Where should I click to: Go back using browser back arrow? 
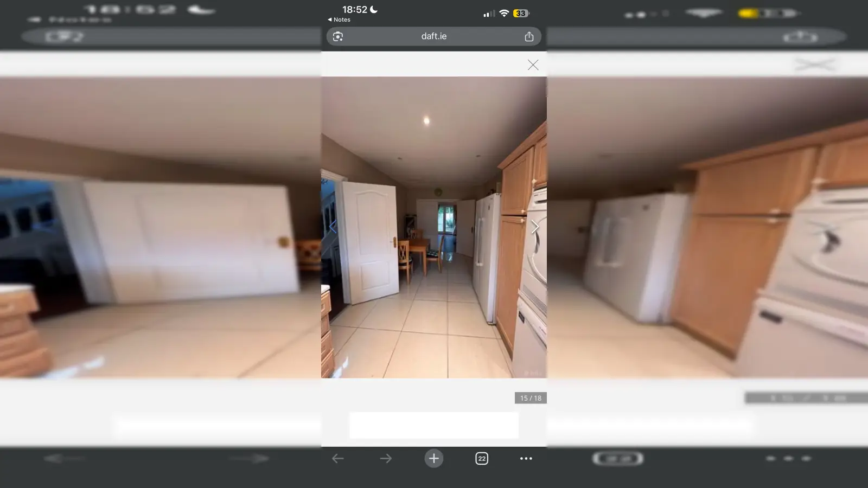click(x=338, y=458)
